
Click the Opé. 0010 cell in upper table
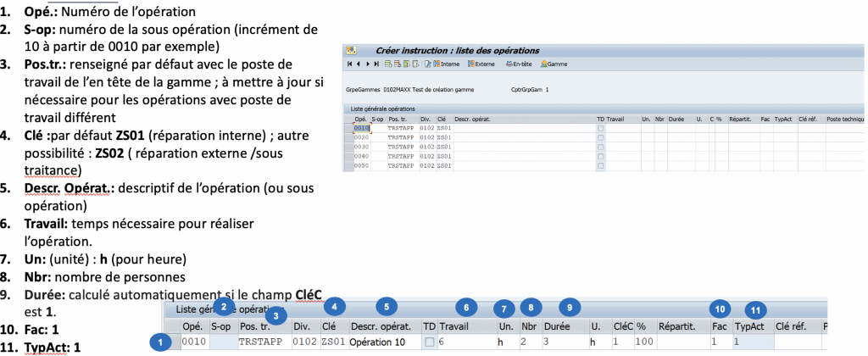tap(362, 127)
